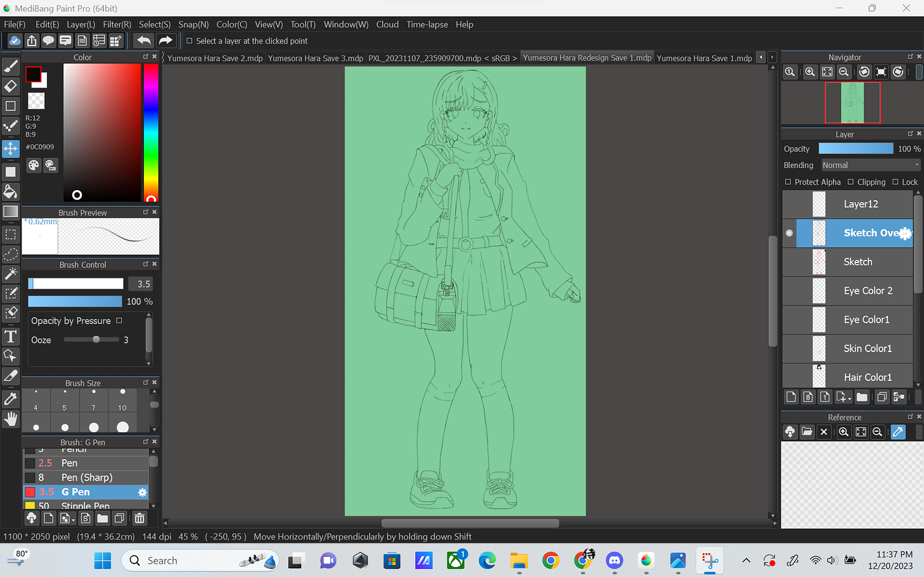The width and height of the screenshot is (924, 577).
Task: Select the Bucket fill tool
Action: (11, 191)
